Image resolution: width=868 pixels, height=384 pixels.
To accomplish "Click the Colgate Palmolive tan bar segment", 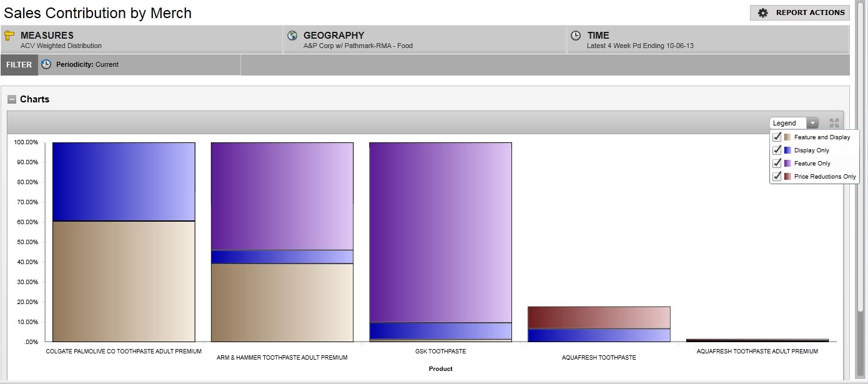I will click(x=124, y=281).
